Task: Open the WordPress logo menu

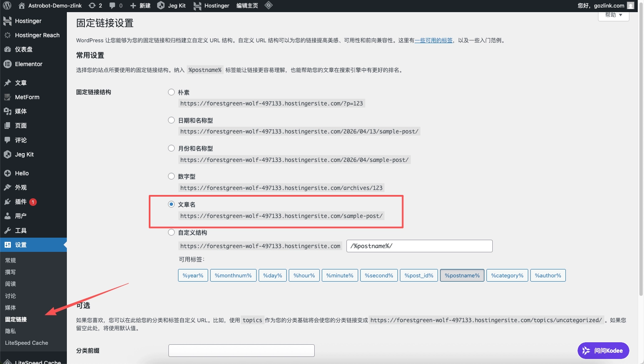Action: (7, 5)
